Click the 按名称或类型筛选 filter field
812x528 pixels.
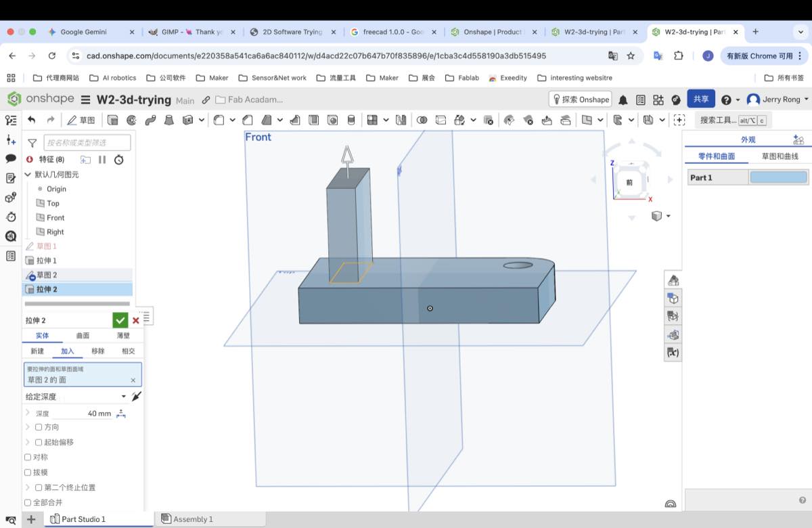click(87, 142)
